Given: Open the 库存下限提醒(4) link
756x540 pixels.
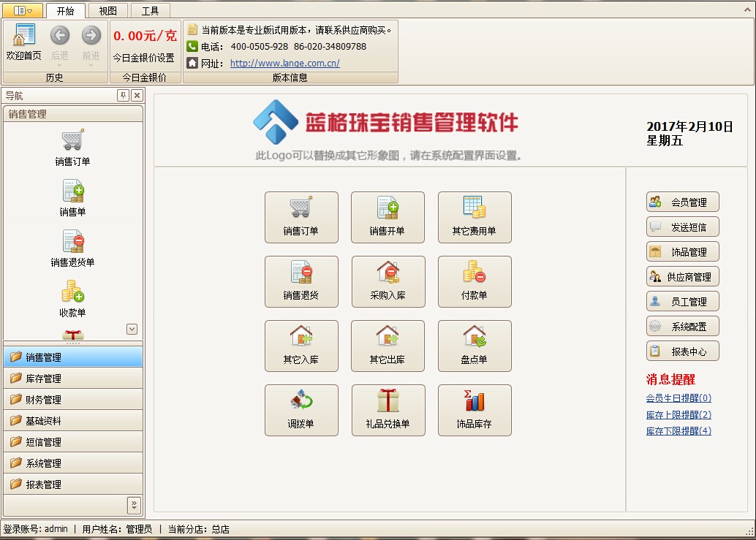Looking at the screenshot, I should point(678,431).
